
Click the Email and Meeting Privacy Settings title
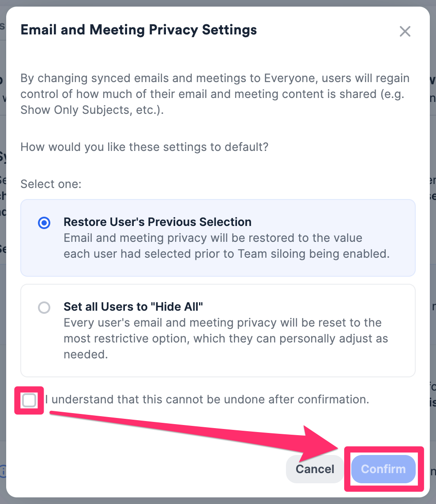[139, 30]
